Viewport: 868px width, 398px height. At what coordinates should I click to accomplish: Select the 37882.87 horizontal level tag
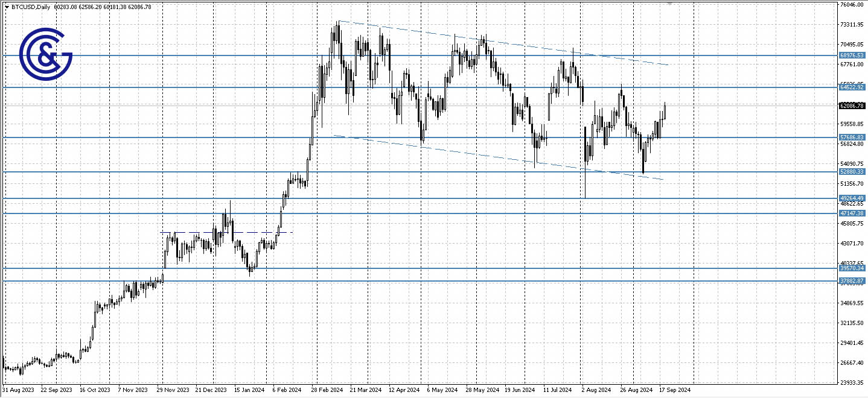(x=852, y=281)
